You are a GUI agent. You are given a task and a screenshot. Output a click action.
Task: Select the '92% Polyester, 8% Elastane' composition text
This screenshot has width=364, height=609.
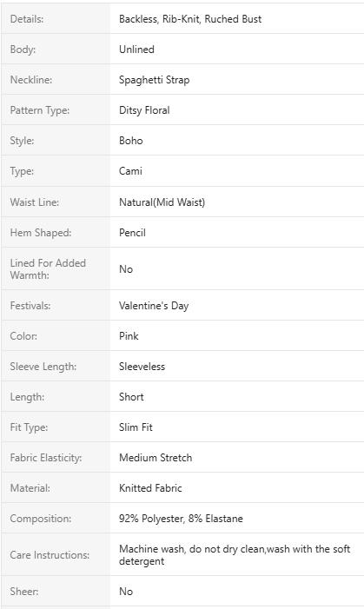pos(181,519)
